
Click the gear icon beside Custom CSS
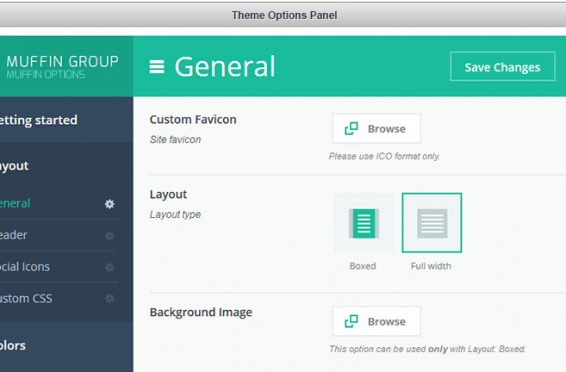[x=110, y=298]
